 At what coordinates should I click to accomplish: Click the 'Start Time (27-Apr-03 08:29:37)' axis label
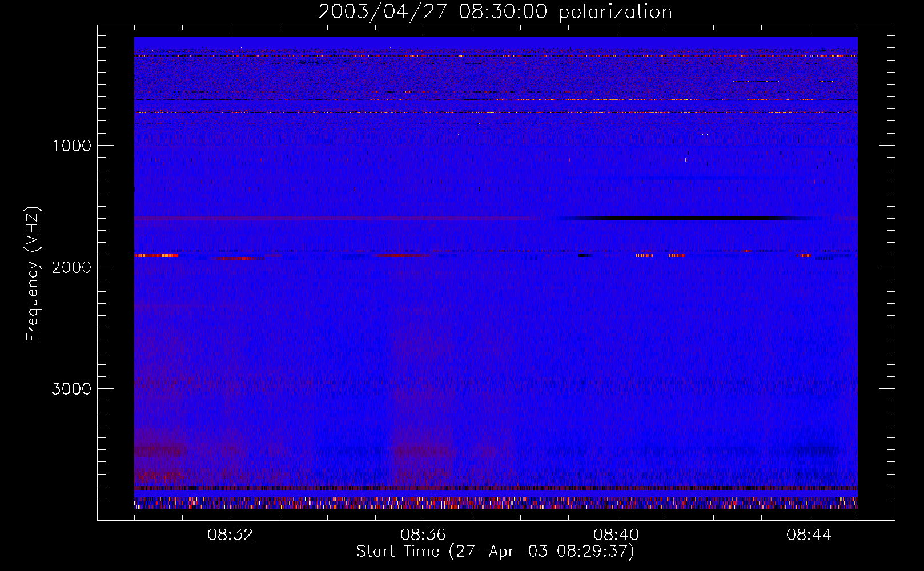point(495,552)
